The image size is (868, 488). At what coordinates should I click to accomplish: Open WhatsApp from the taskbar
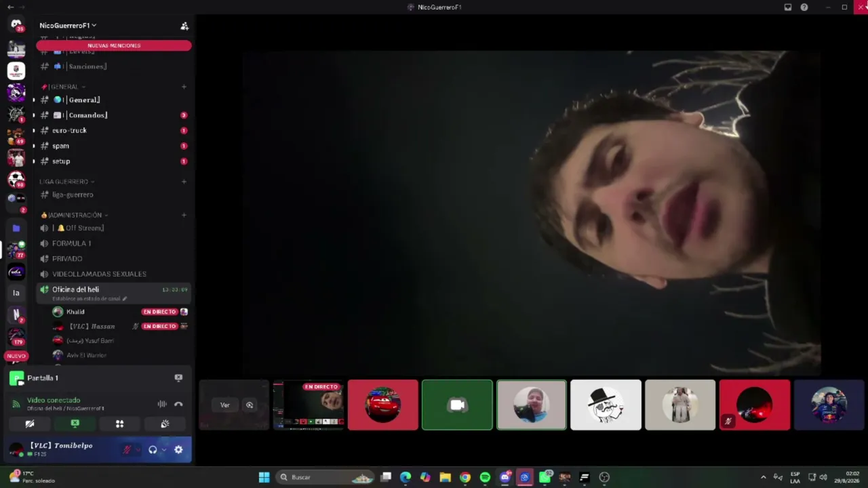point(545,477)
